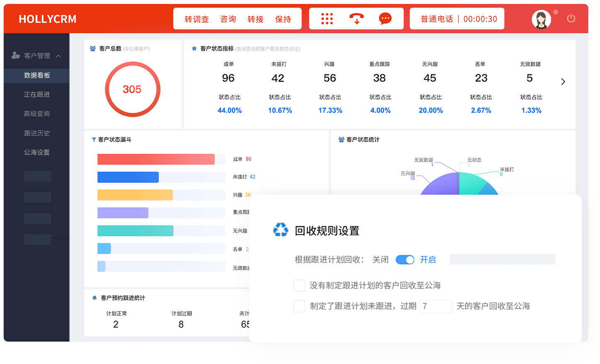Click the right arrow in 客户状态指标 panel
600x364 pixels.
[563, 82]
